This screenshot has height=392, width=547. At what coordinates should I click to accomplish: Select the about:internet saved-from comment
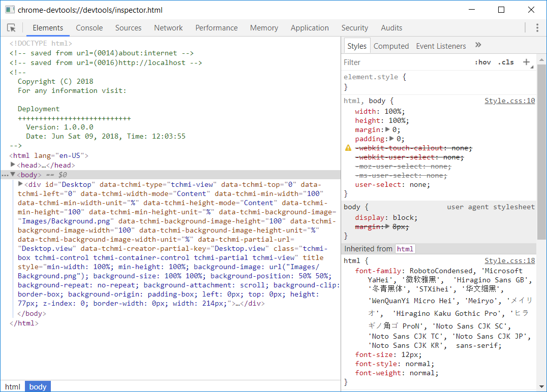pyautogui.click(x=102, y=53)
